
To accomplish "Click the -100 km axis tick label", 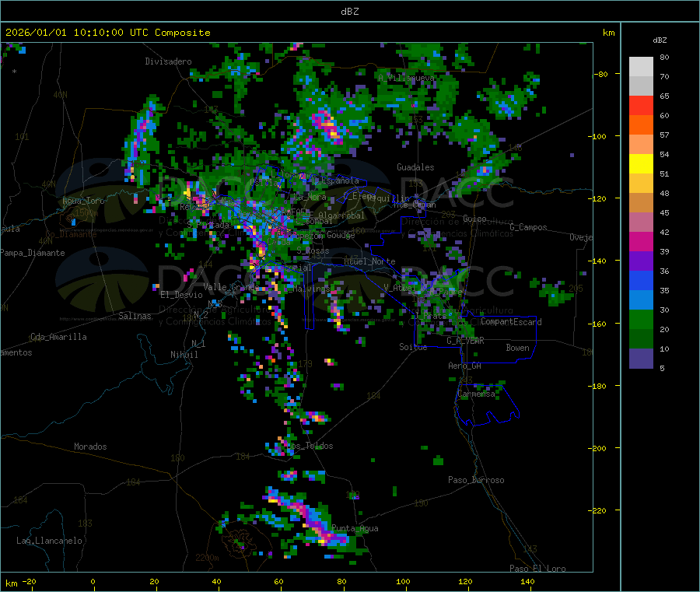I will click(x=597, y=136).
